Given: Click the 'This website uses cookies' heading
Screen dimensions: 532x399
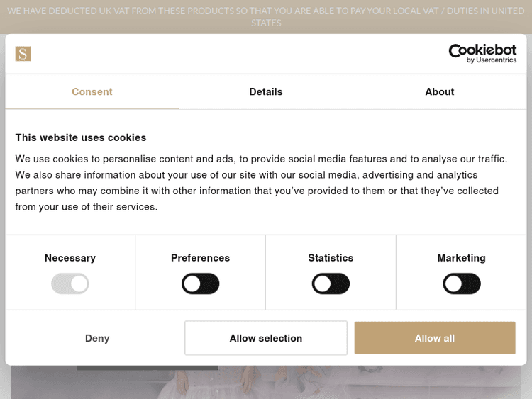Looking at the screenshot, I should [81, 137].
